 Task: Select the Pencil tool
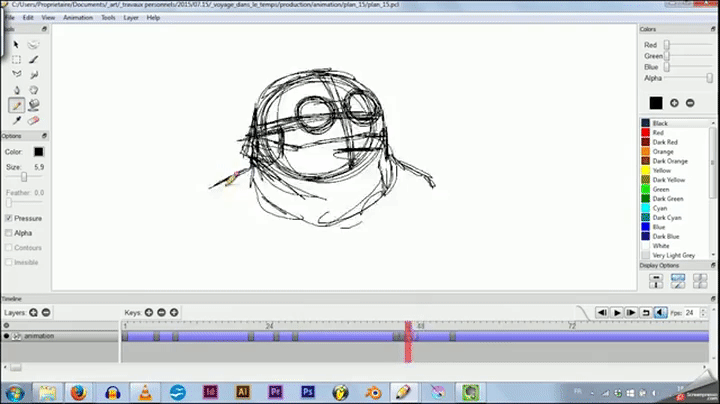pos(17,106)
